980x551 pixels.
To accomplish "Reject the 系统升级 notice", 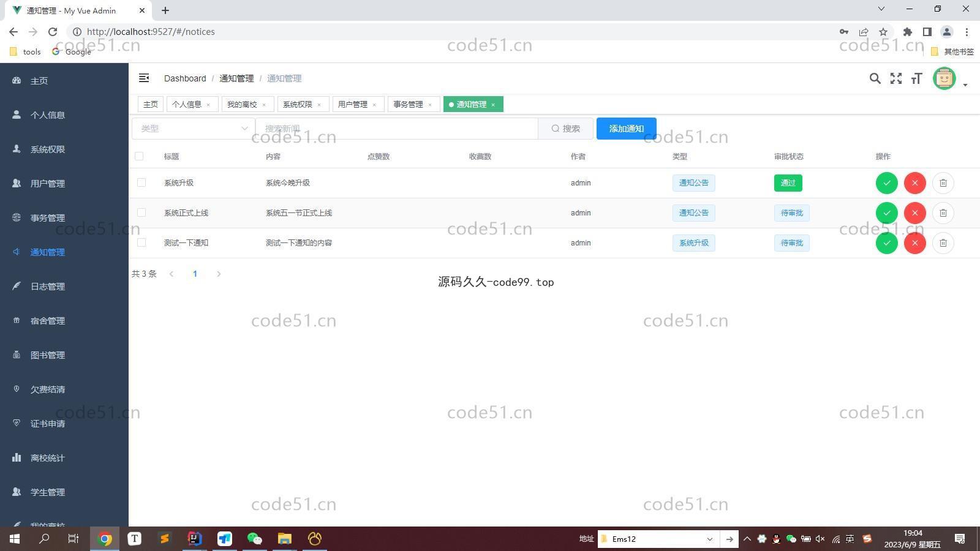I will (x=914, y=183).
